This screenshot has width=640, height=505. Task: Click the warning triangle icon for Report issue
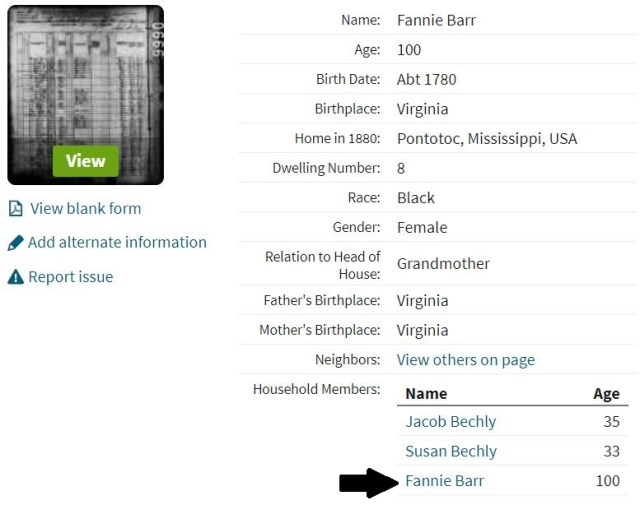tap(15, 277)
